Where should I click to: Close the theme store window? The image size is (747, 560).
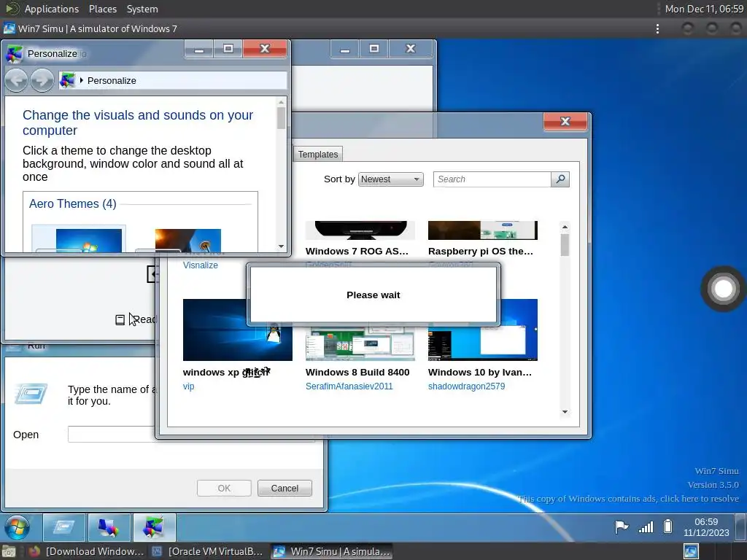tap(565, 122)
